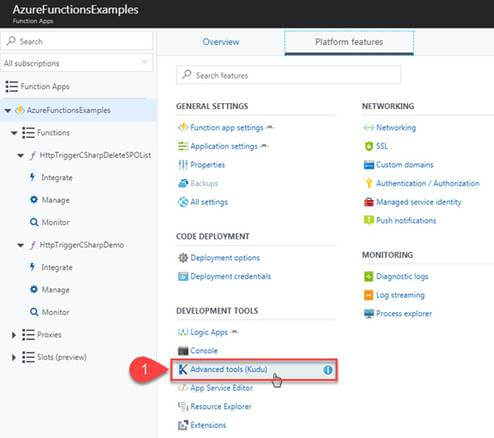
Task: Click the App Service Editor icon
Action: (x=183, y=388)
